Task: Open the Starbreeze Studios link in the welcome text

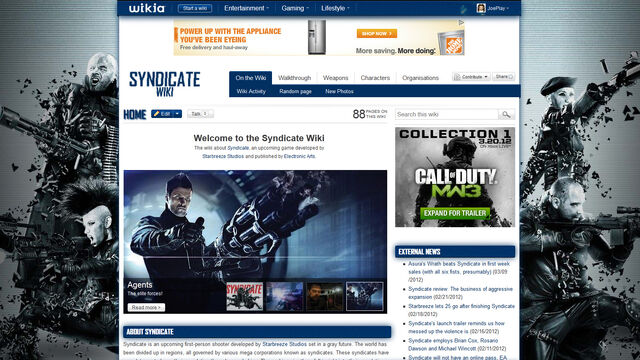Action: pyautogui.click(x=223, y=156)
